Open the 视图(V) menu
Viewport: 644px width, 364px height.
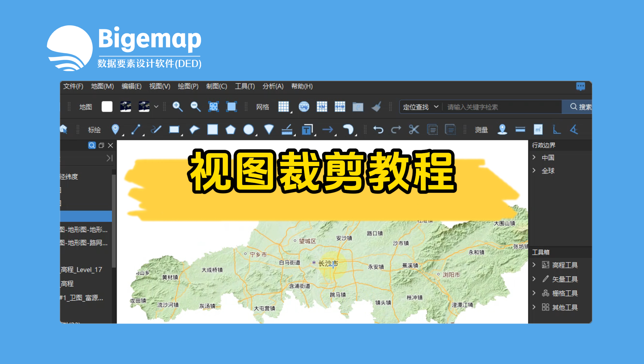coord(159,86)
